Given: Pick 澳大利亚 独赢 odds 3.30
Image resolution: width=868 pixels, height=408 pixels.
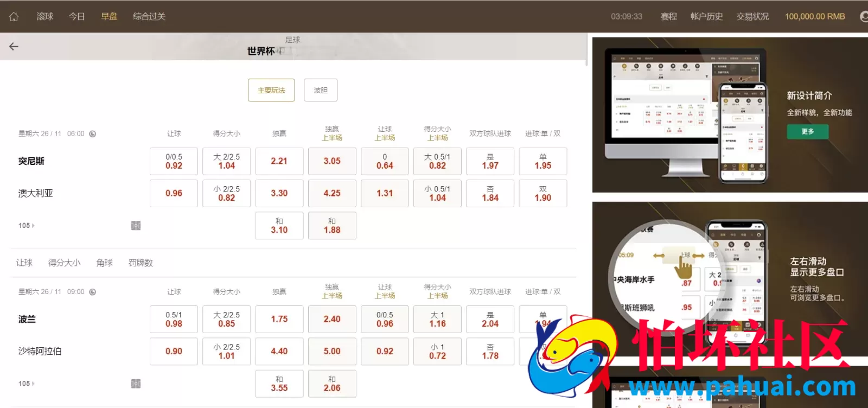Looking at the screenshot, I should (279, 193).
